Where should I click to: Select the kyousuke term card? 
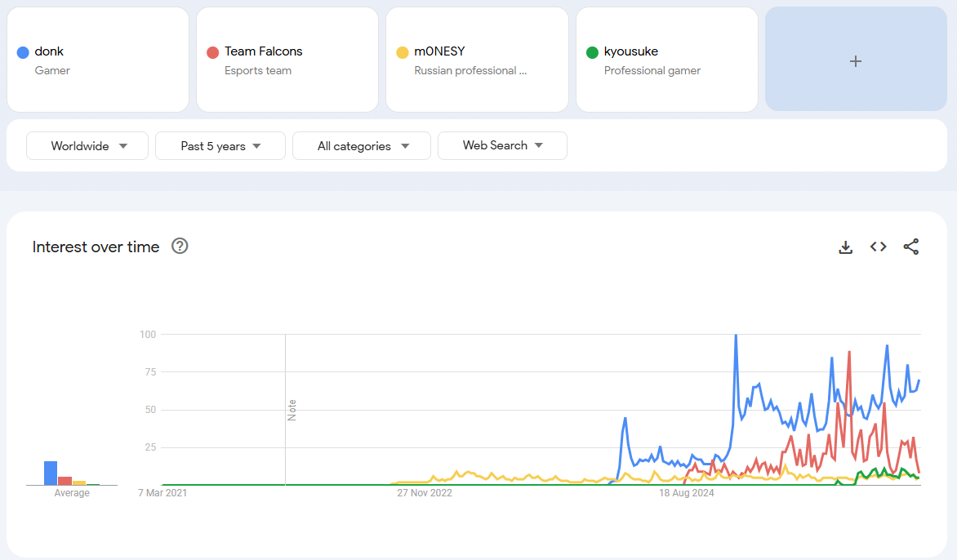[666, 60]
